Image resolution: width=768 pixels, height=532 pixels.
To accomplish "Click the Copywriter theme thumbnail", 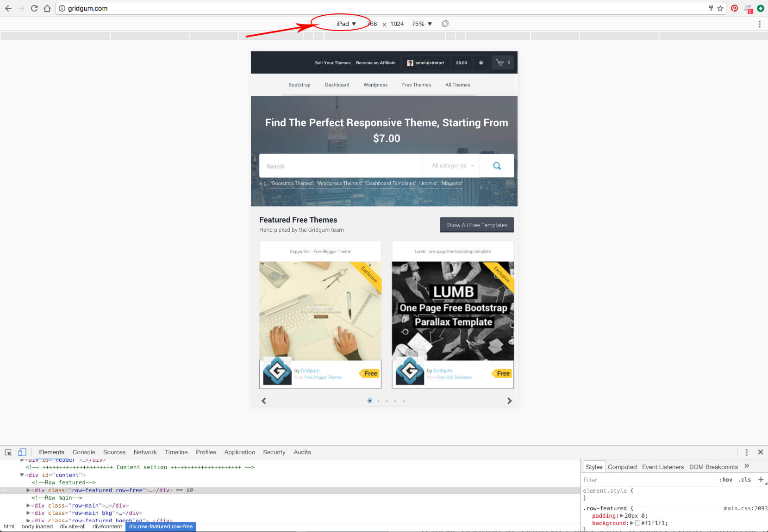I will pos(320,311).
